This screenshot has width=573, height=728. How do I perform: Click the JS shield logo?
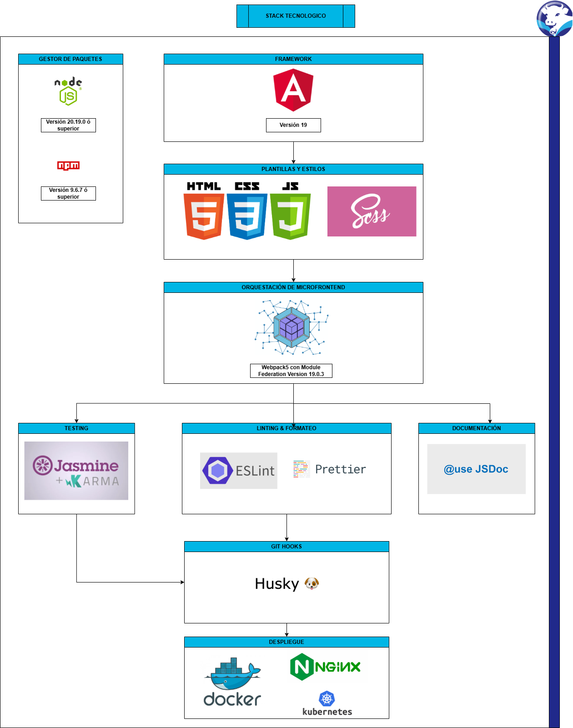coord(290,211)
